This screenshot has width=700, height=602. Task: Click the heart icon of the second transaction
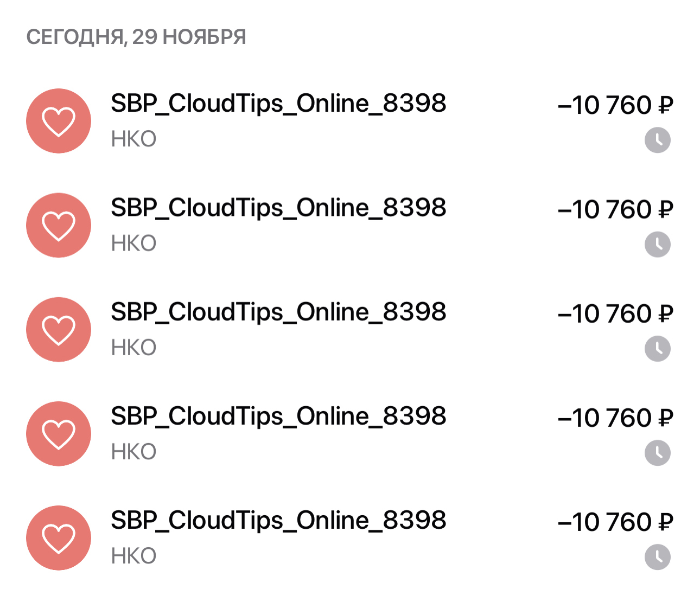tap(59, 225)
